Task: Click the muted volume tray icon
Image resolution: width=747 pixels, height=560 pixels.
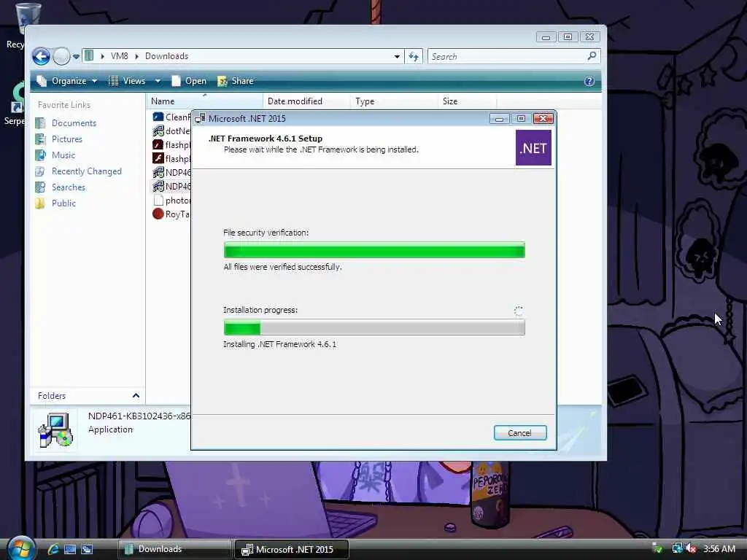Action: point(691,548)
